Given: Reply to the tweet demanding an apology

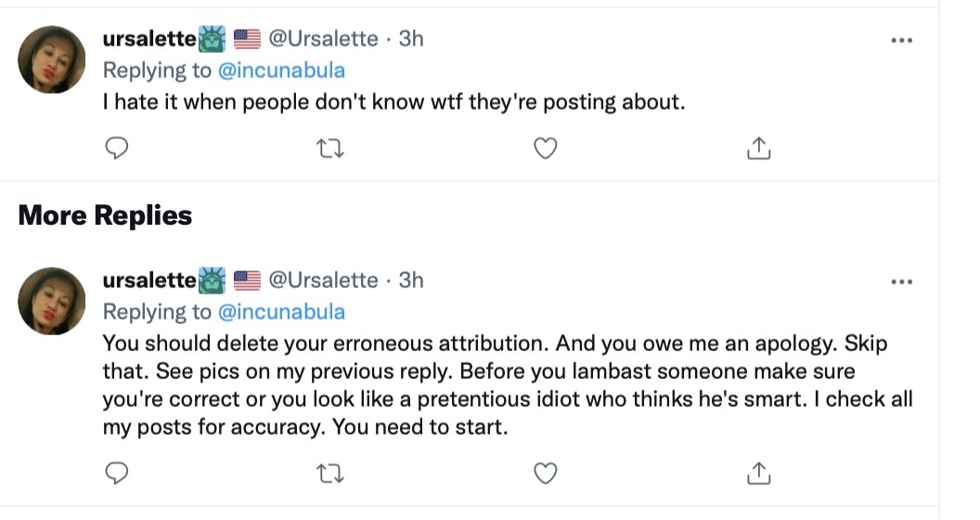Looking at the screenshot, I should 116,474.
